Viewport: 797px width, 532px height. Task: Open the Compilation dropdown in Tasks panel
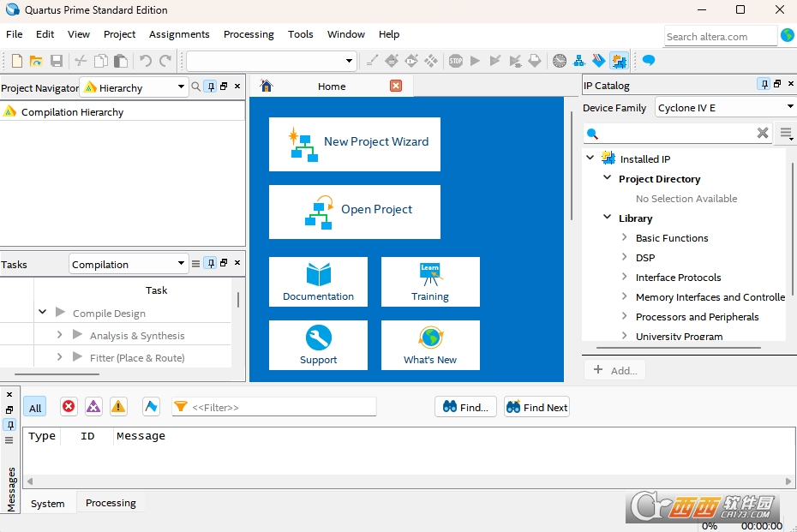pyautogui.click(x=128, y=264)
